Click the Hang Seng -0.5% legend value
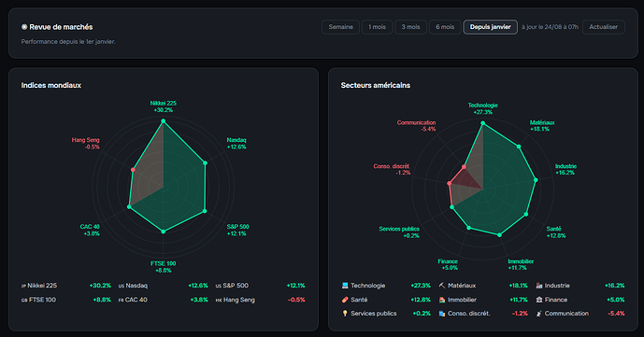The height and width of the screenshot is (337, 644). pyautogui.click(x=296, y=300)
